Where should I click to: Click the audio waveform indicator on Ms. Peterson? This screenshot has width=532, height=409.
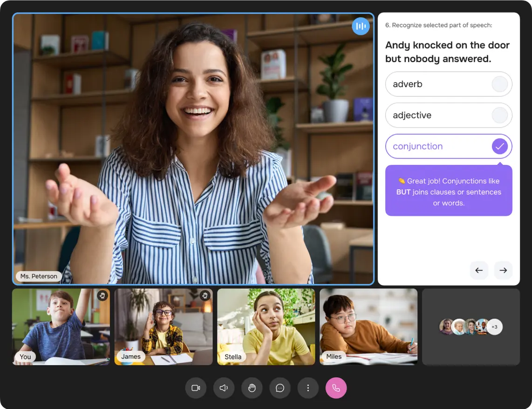click(x=361, y=26)
